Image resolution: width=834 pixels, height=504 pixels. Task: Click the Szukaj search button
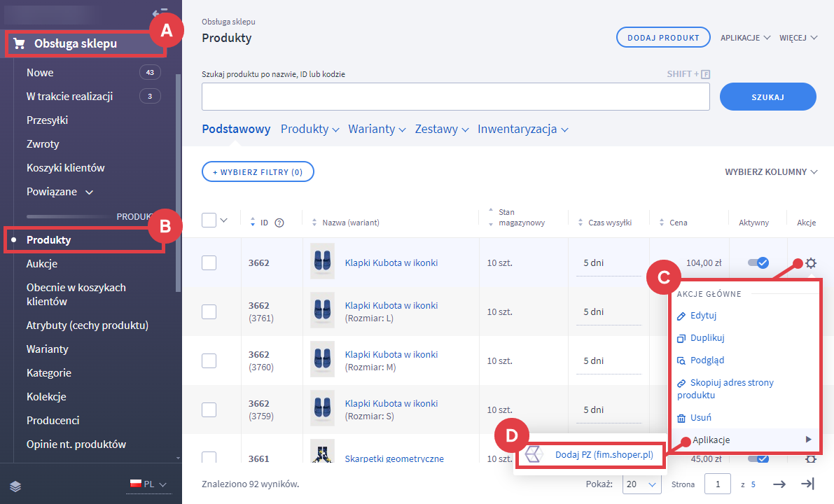coord(767,97)
